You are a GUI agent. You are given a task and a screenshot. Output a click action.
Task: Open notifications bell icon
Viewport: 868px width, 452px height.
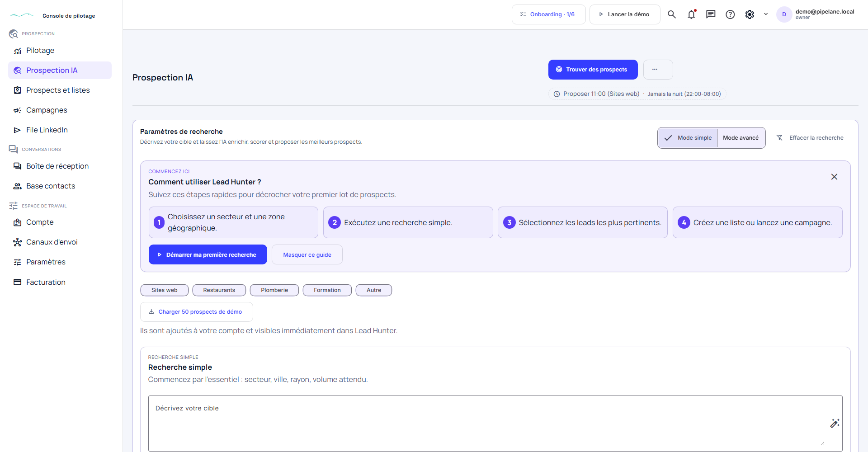tap(691, 14)
